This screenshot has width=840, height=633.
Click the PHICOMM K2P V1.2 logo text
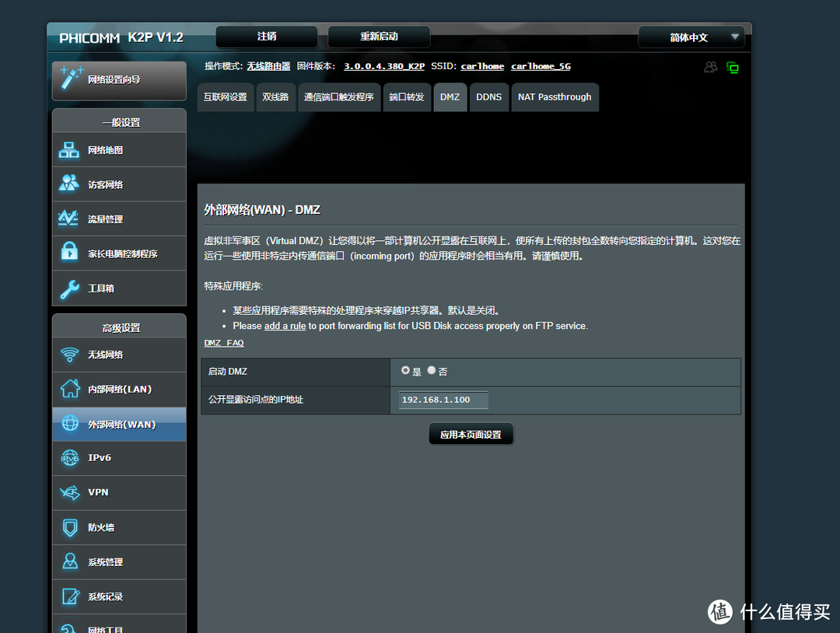pos(121,37)
